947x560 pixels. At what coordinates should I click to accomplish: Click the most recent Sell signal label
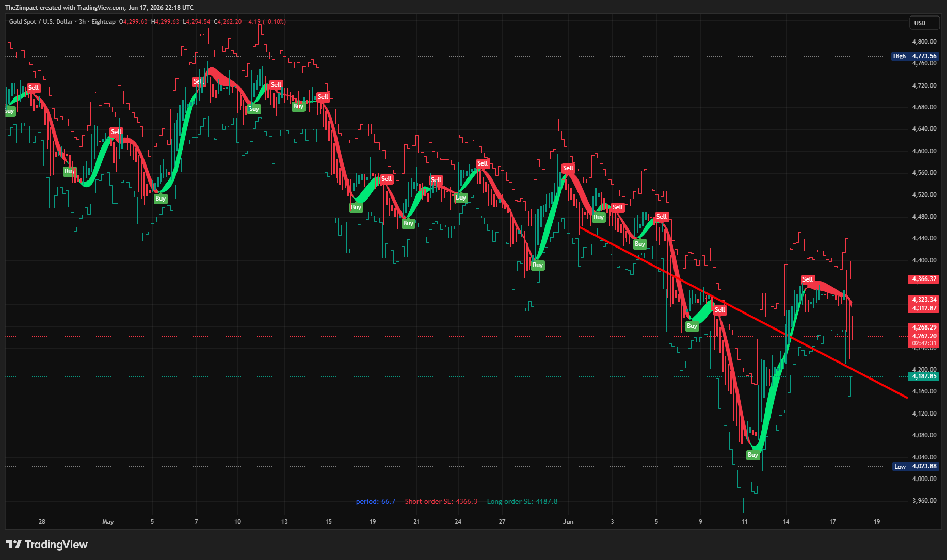808,279
